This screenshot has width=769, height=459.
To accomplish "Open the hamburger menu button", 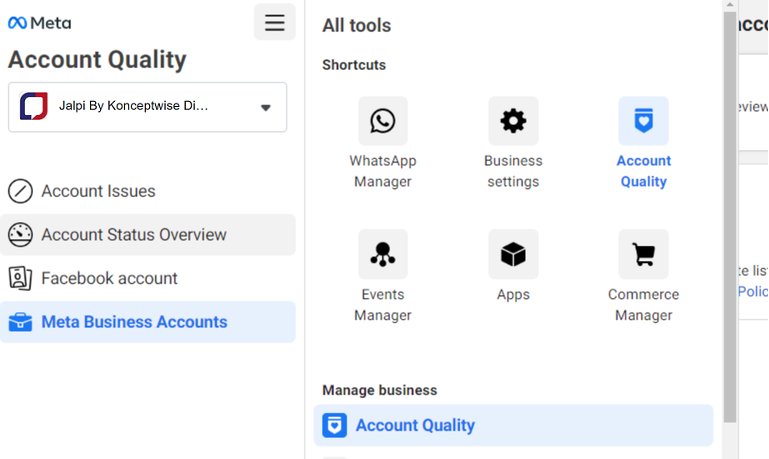I will [x=275, y=22].
